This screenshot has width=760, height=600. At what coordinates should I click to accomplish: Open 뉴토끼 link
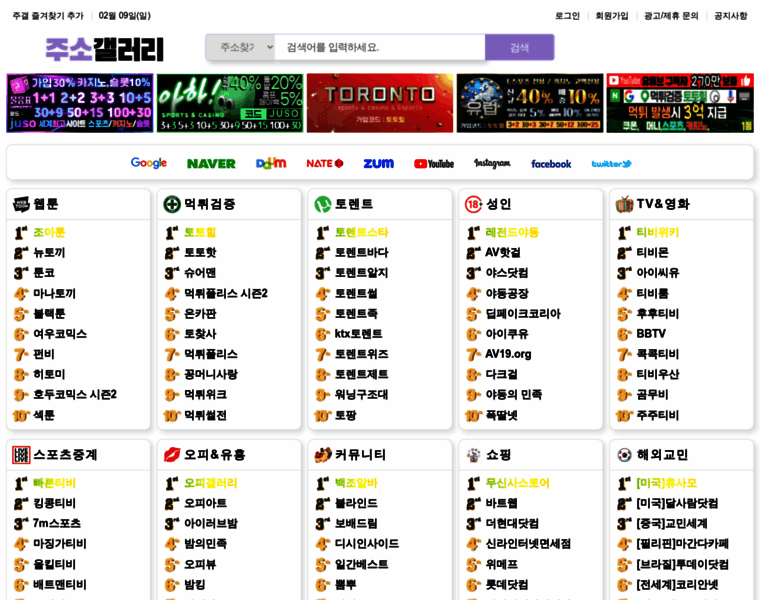pyautogui.click(x=49, y=253)
